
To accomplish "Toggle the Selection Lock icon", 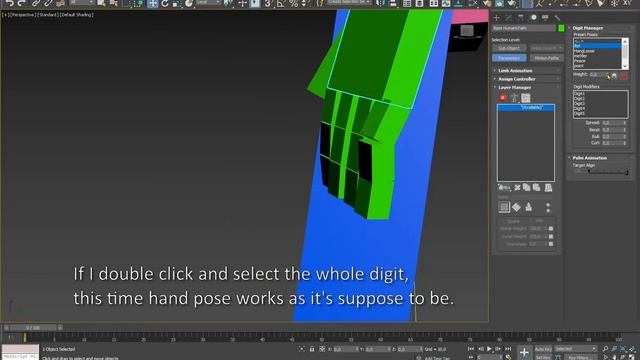I will [312, 349].
